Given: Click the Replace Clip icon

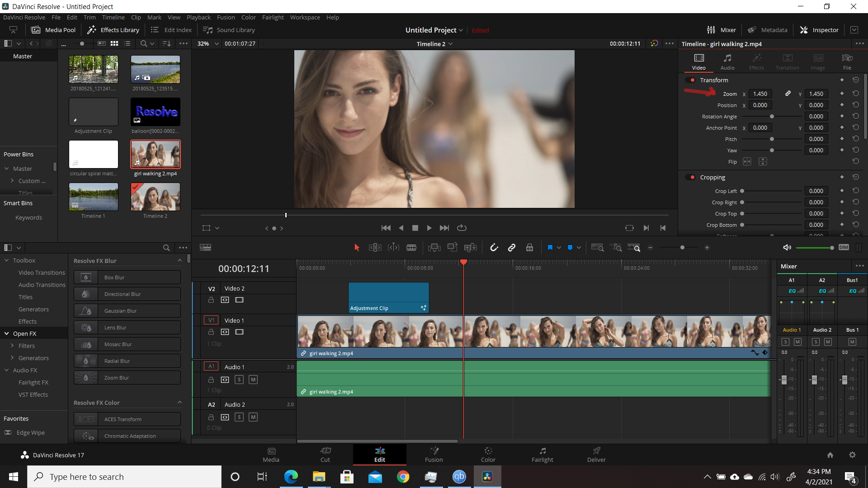Looking at the screenshot, I should [x=471, y=248].
